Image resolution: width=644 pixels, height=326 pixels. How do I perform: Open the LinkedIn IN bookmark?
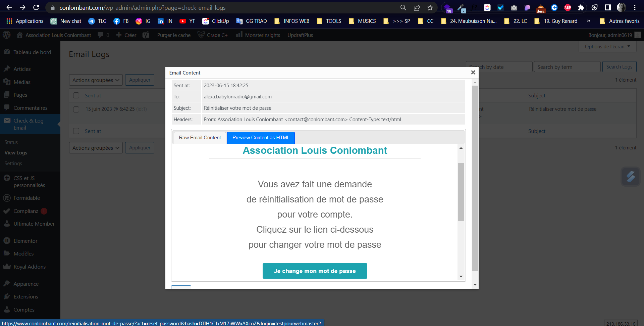coord(165,21)
